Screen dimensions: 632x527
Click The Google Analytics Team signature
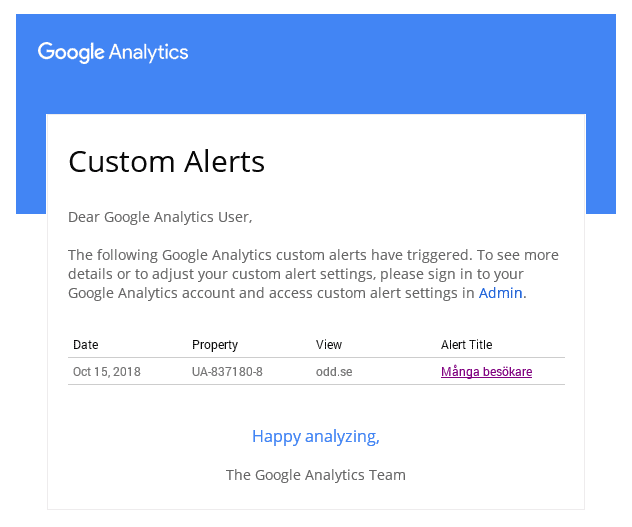click(x=316, y=475)
